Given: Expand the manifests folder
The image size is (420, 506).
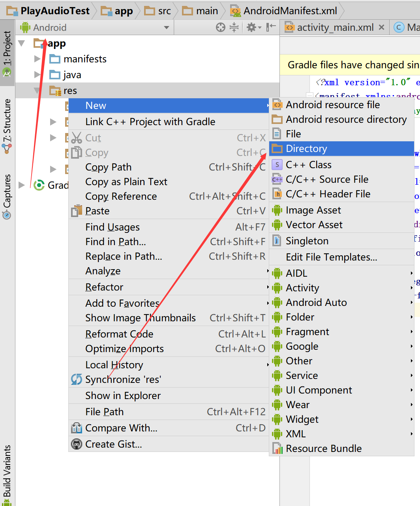Looking at the screenshot, I should click(x=37, y=59).
